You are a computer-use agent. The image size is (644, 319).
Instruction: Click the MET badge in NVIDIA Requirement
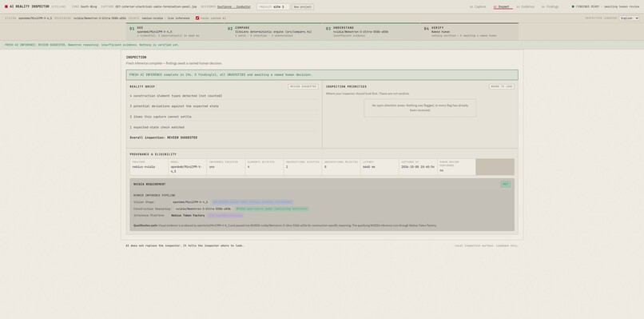tap(506, 184)
